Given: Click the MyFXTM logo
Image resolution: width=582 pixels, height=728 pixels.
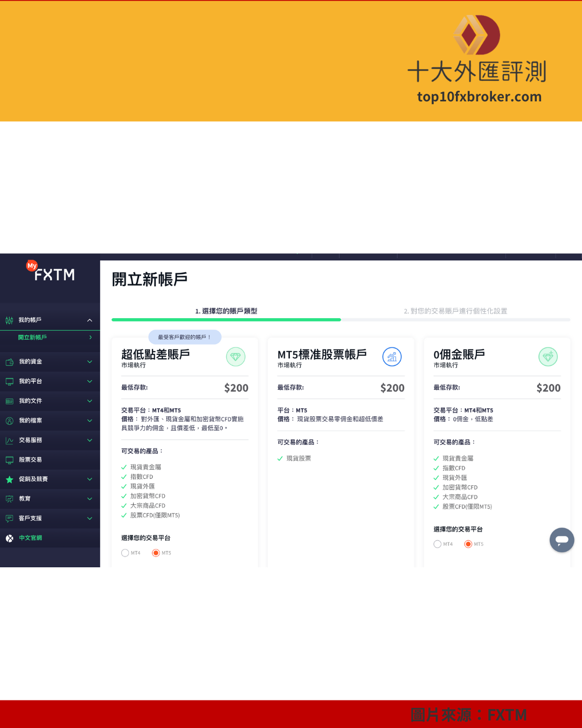Looking at the screenshot, I should [51, 272].
